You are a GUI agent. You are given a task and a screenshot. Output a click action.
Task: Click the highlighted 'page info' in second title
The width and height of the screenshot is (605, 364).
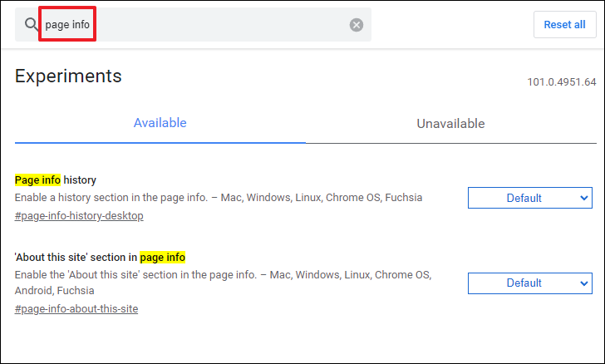coord(162,257)
